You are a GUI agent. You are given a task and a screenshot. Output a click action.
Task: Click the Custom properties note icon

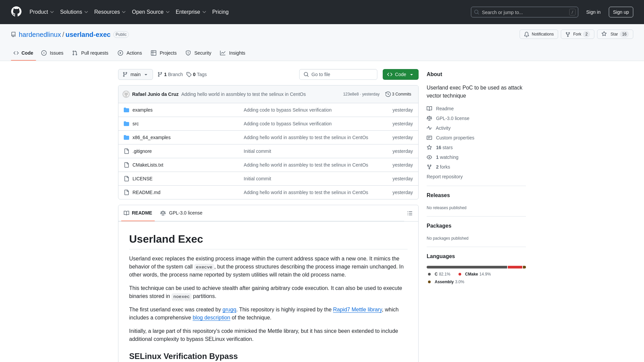(429, 138)
